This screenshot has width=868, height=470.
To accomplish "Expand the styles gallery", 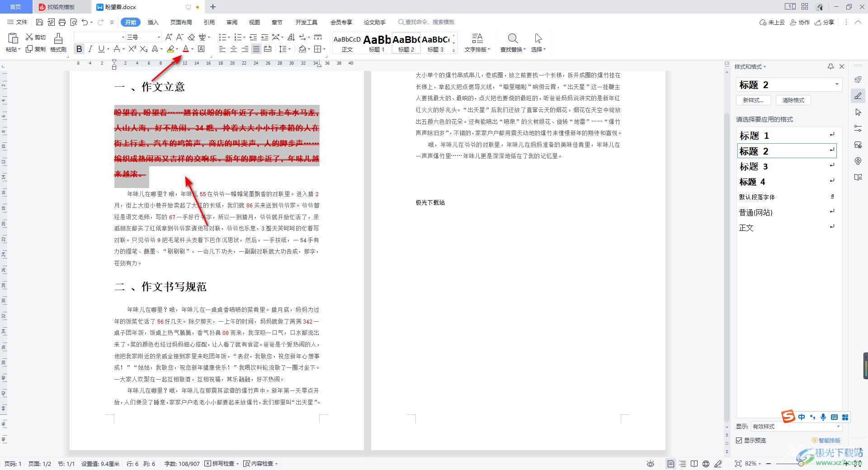I will 453,51.
